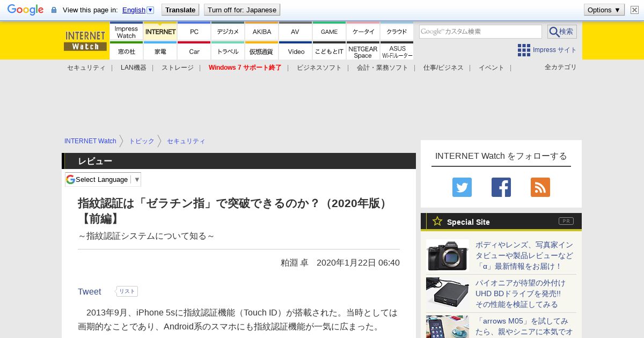Open the Impress サイト link

(x=554, y=50)
